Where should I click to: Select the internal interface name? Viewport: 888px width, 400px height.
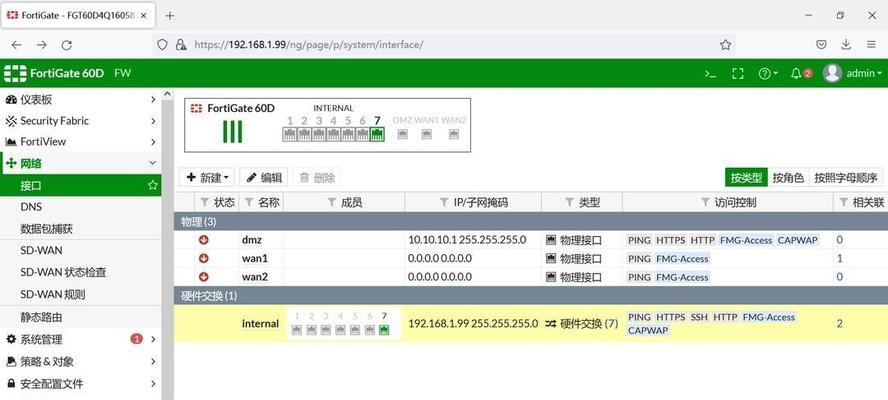(x=261, y=324)
